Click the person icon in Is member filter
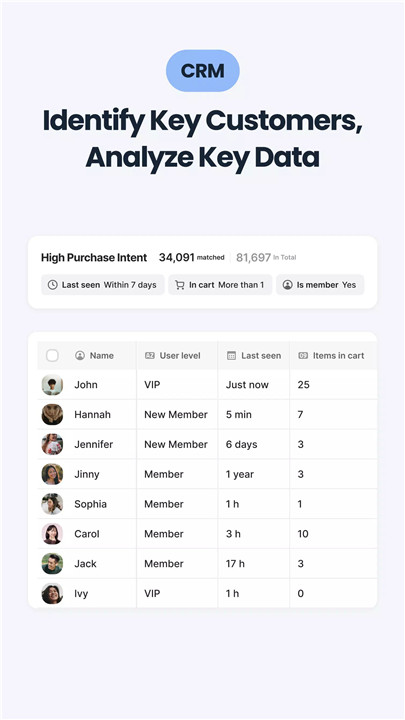The height and width of the screenshot is (720, 405). (287, 285)
